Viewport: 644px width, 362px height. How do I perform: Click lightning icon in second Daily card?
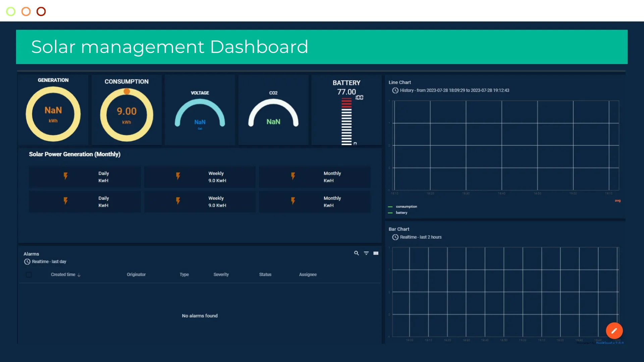[66, 201]
